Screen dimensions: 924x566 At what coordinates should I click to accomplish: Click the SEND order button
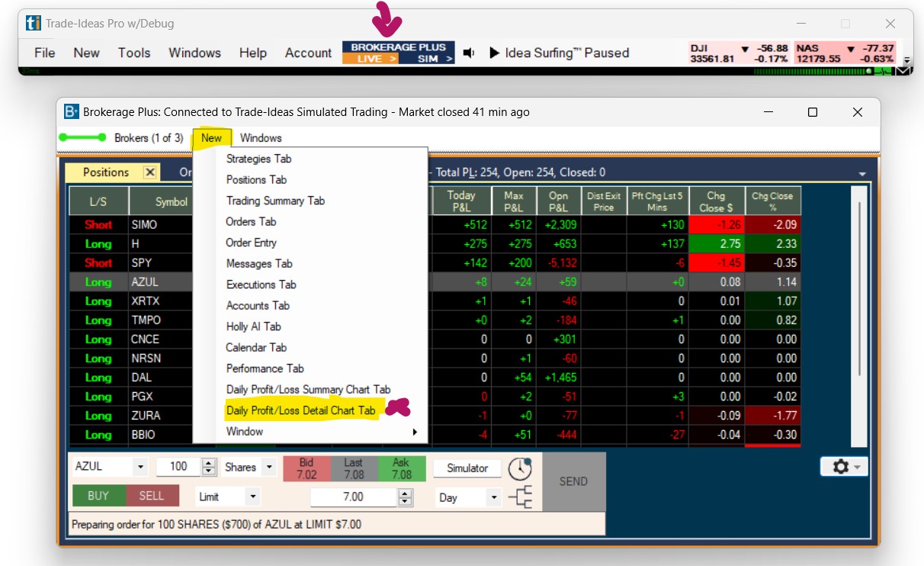tap(573, 481)
